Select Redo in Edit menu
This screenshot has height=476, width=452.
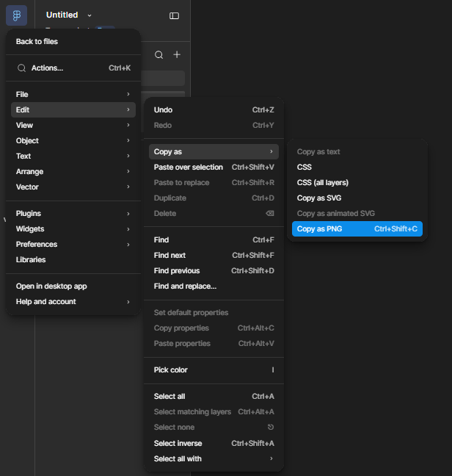[x=214, y=126]
